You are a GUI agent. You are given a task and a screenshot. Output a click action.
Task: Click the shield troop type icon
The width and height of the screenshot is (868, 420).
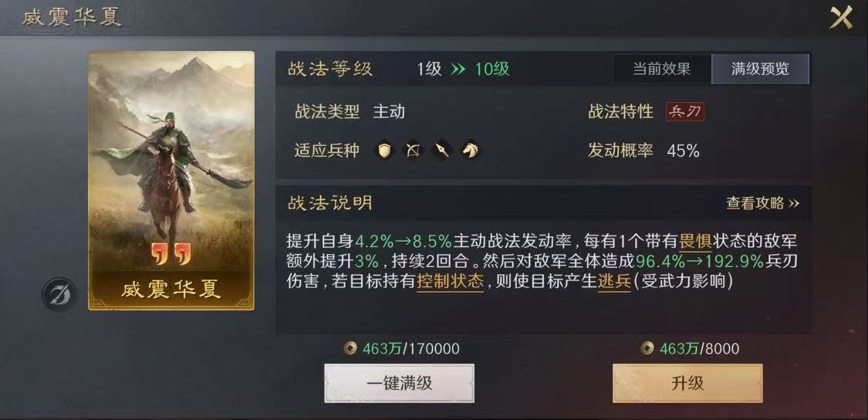coord(385,150)
